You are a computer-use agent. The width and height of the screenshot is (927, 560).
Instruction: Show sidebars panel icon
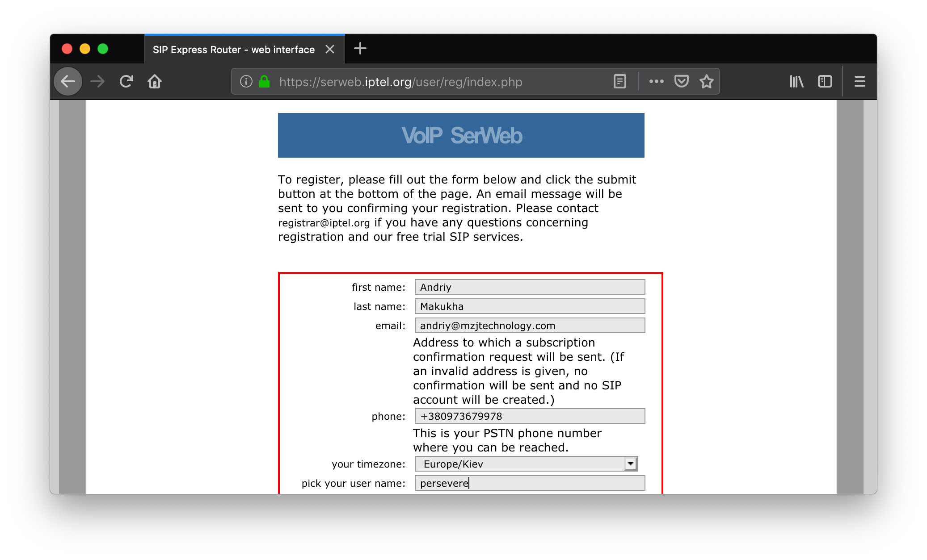point(825,82)
